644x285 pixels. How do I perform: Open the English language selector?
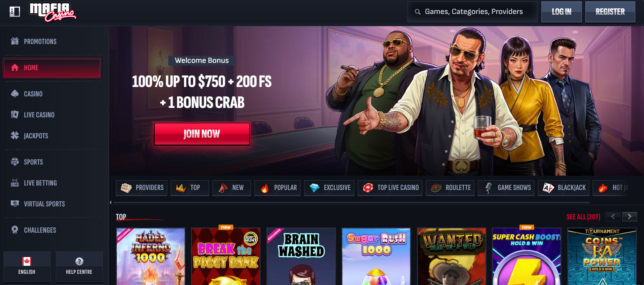tap(27, 266)
